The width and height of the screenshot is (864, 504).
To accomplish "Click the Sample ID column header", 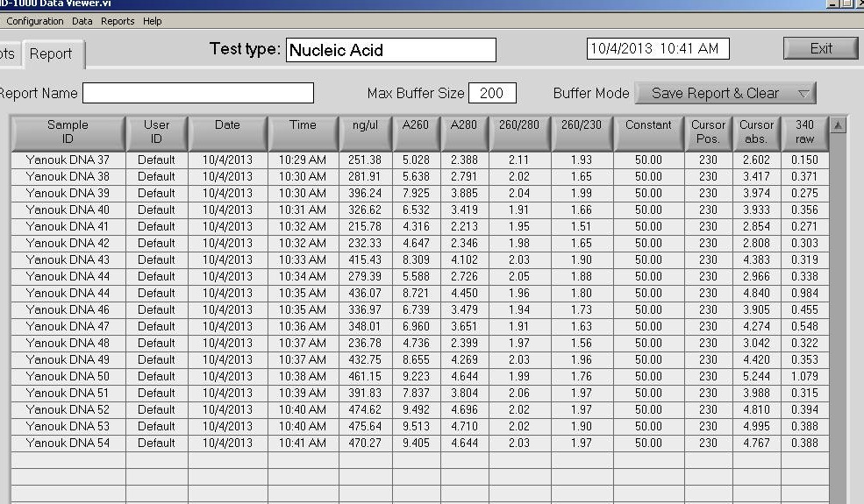I will 68,132.
